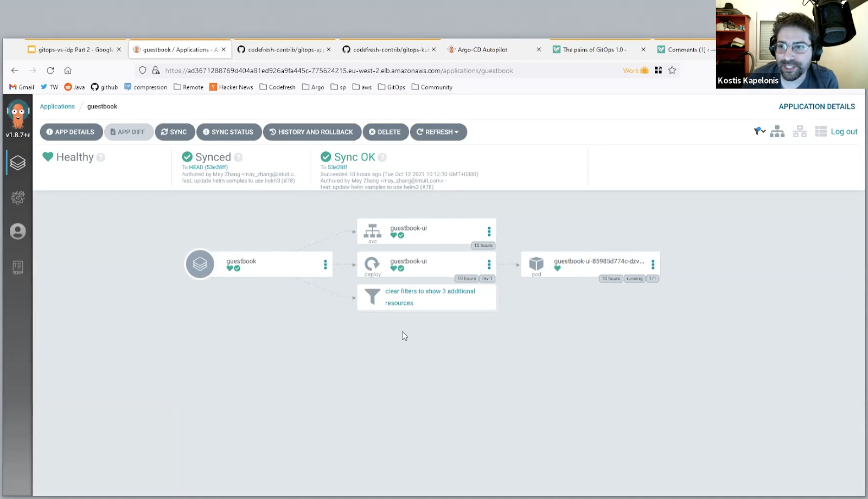Click the Log out link
The width and height of the screenshot is (868, 499).
(x=844, y=132)
